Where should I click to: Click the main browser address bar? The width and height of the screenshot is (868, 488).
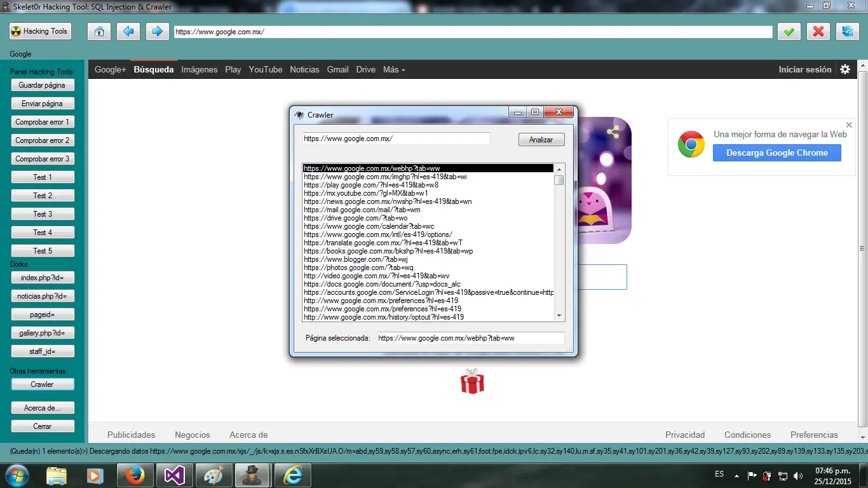click(x=473, y=32)
